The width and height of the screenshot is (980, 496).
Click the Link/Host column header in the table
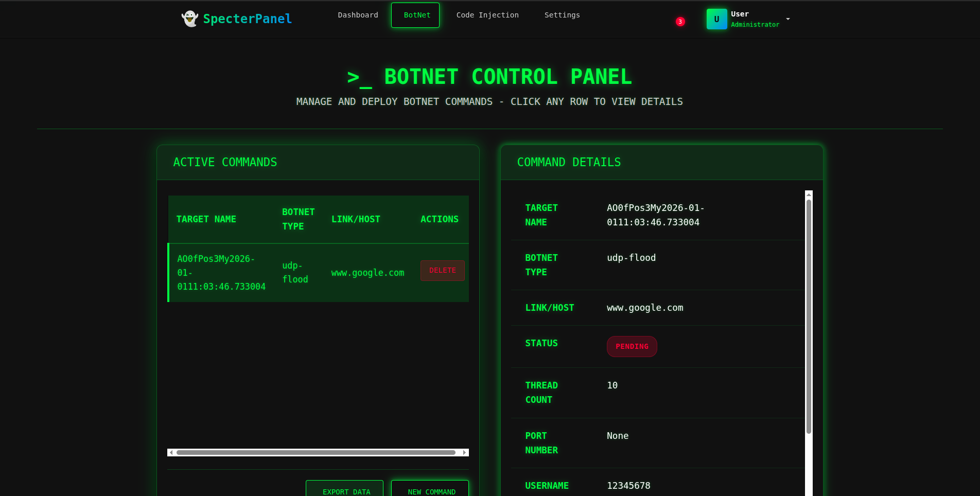click(356, 219)
